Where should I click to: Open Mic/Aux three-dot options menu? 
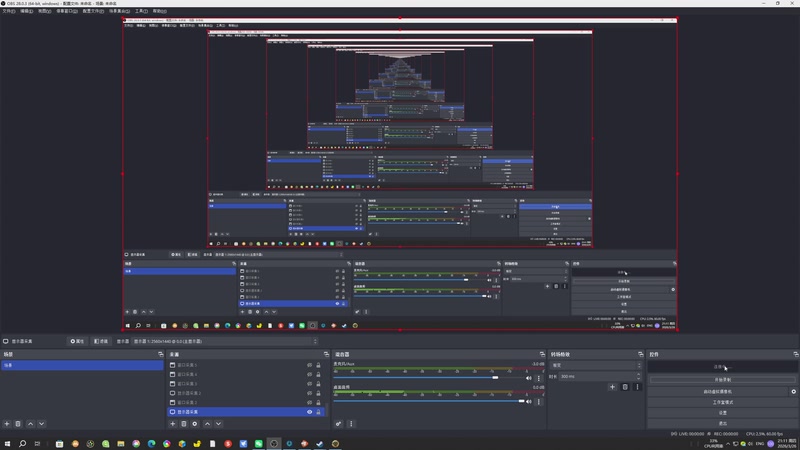(538, 378)
